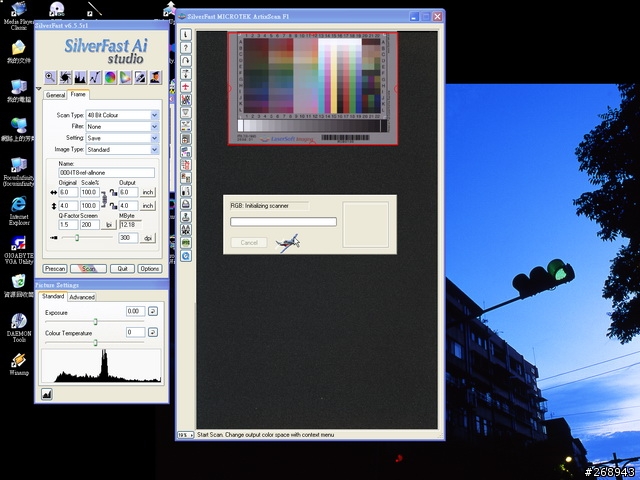Open Internet Explorer desktop icon
The image size is (640, 480).
tap(19, 211)
